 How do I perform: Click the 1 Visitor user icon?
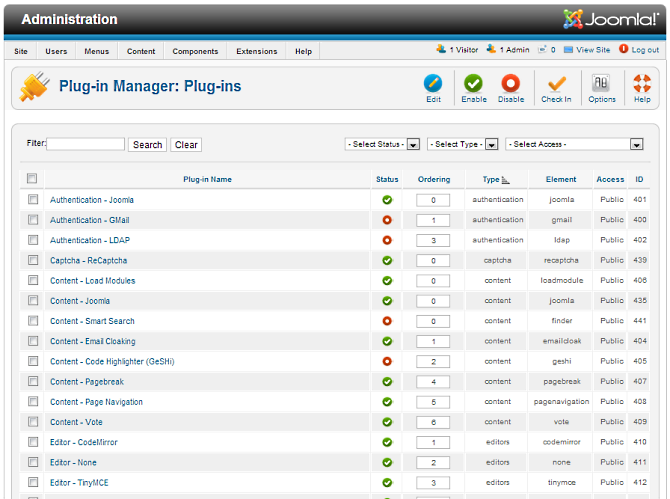tap(441, 49)
